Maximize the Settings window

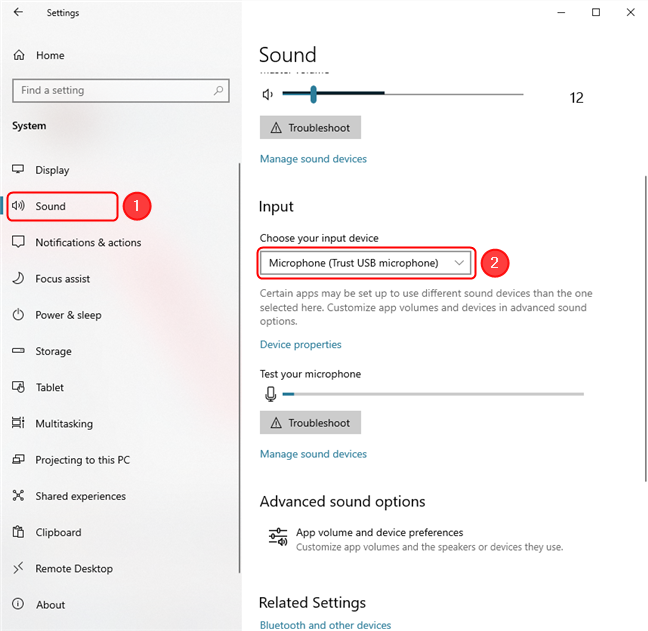596,12
